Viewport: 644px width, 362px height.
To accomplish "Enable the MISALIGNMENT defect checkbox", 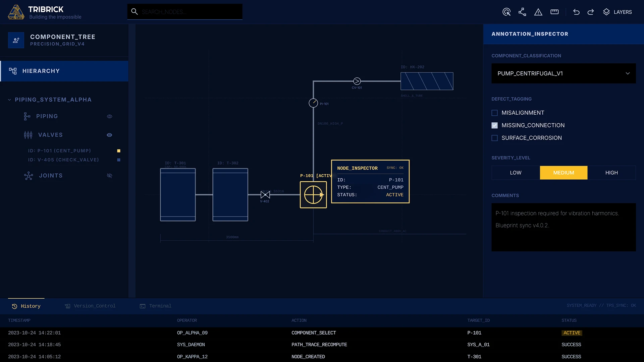I will (494, 113).
